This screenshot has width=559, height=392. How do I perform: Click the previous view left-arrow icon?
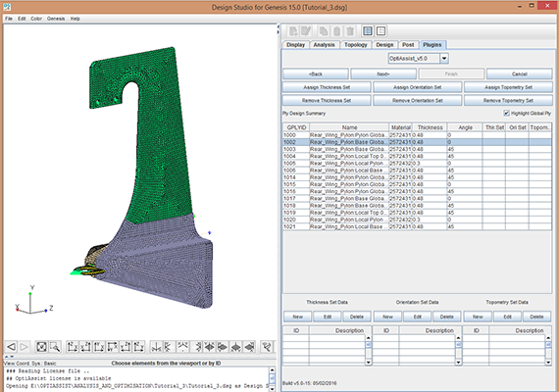click(x=12, y=346)
